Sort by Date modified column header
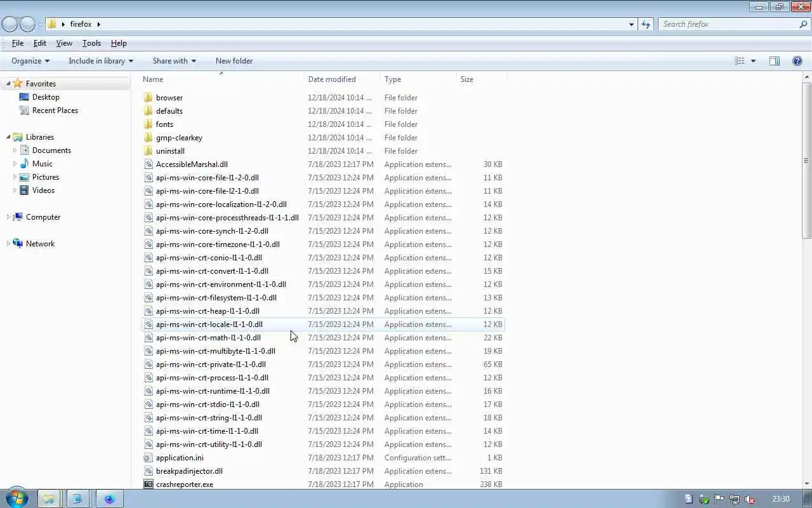The width and height of the screenshot is (812, 508). [342, 79]
